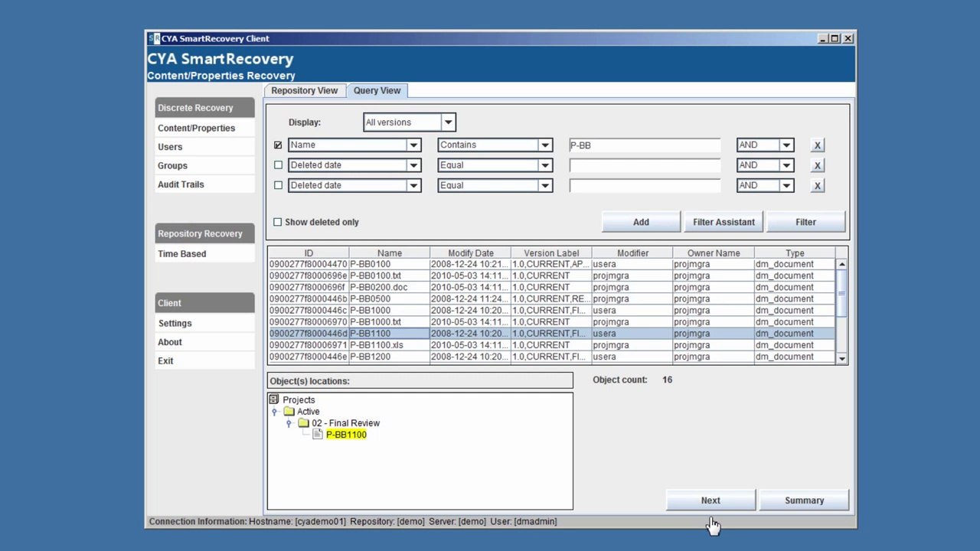Open the Name attribute dropdown
Viewport: 980px width, 551px height.
coord(413,145)
